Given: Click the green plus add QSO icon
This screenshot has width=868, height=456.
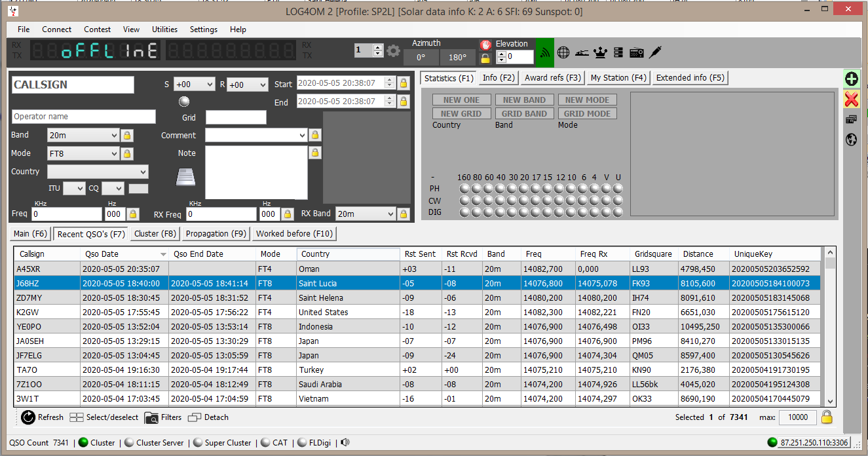Looking at the screenshot, I should (x=851, y=79).
